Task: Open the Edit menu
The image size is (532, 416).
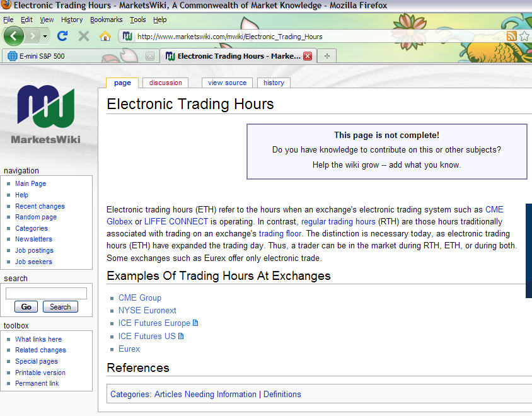Action: pyautogui.click(x=26, y=20)
